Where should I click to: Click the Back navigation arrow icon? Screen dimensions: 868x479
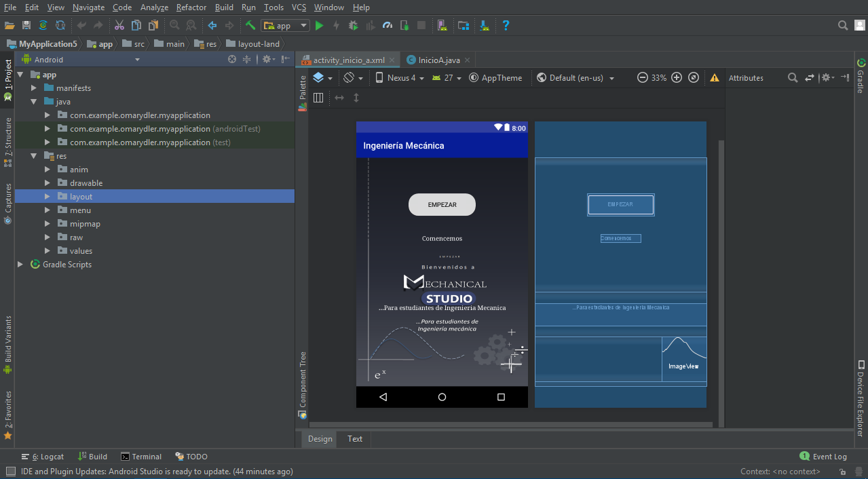coord(212,26)
